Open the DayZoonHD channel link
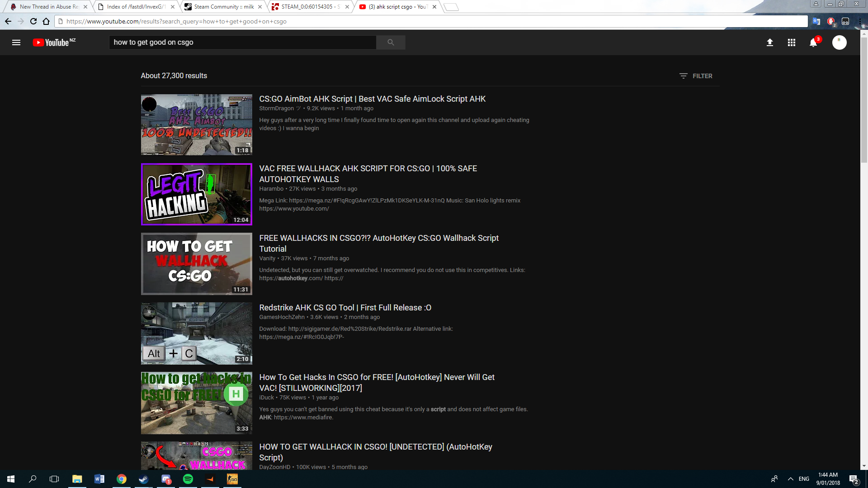Viewport: 868px width, 488px height. pos(274,467)
